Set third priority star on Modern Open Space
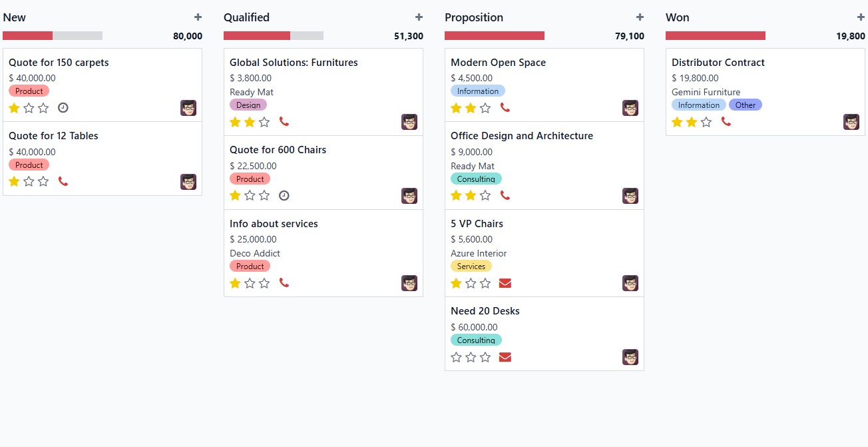The image size is (868, 447). 485,108
